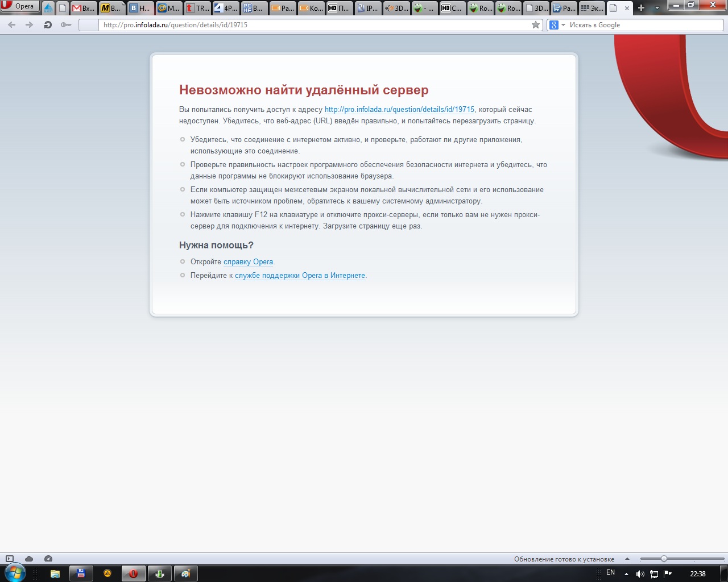Image resolution: width=728 pixels, height=582 pixels.
Task: Switch the EN input language indicator
Action: (610, 572)
